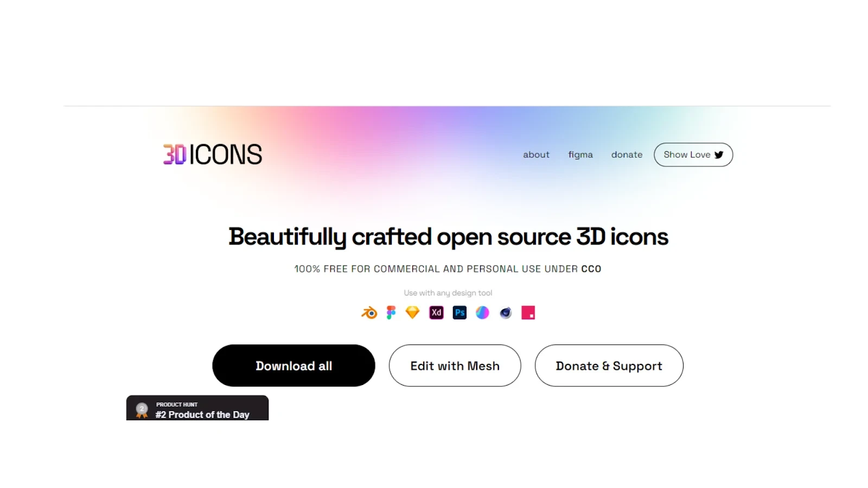Click the Photoshop Ps icon
This screenshot has width=868, height=488.
(459, 313)
